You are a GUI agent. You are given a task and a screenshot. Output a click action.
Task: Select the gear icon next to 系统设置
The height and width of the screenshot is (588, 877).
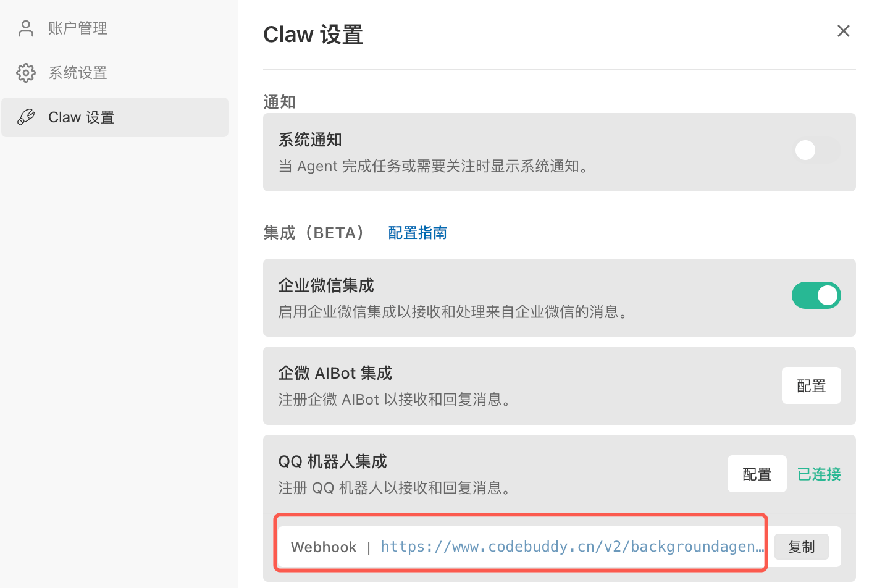click(26, 73)
